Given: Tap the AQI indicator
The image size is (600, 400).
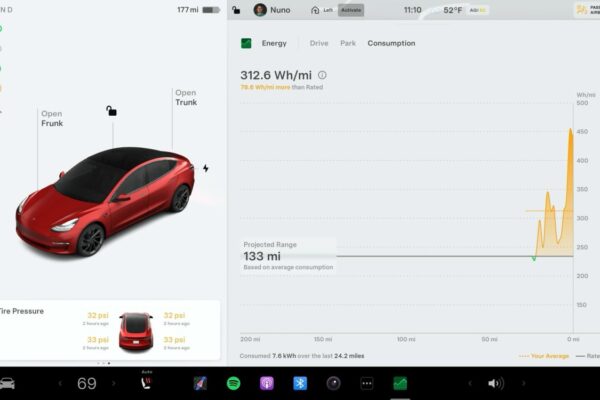Looking at the screenshot, I should pos(478,10).
